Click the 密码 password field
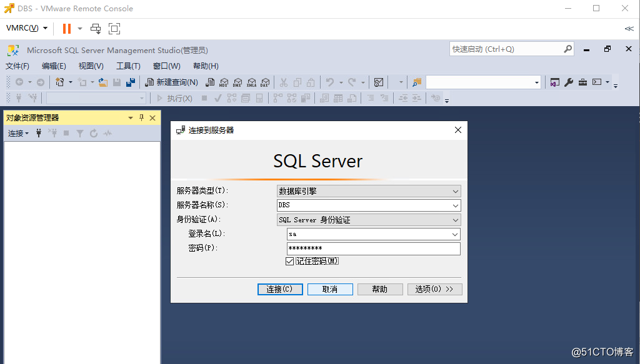Viewport: 640px width, 364px height. coord(374,248)
